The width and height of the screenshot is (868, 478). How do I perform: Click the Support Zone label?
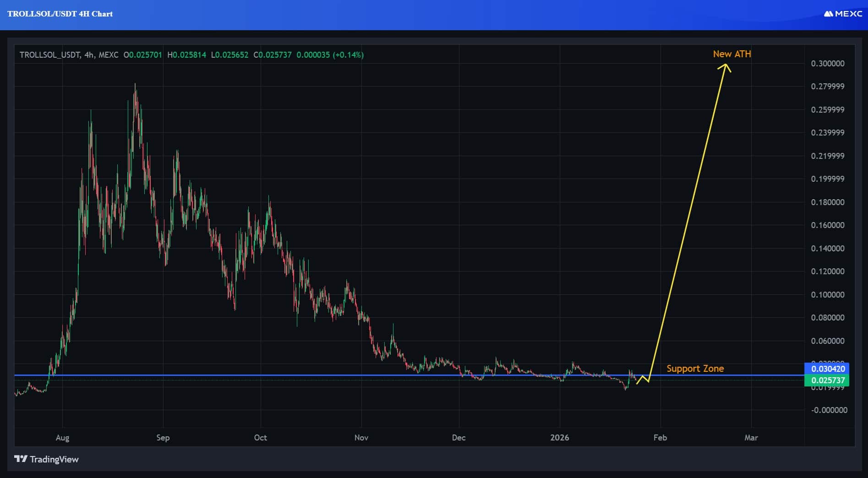coord(695,368)
